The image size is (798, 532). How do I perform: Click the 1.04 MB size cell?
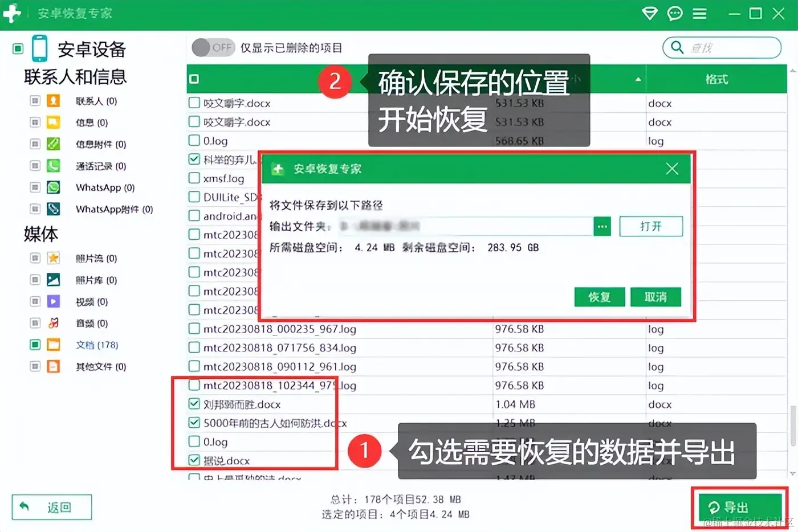click(515, 404)
